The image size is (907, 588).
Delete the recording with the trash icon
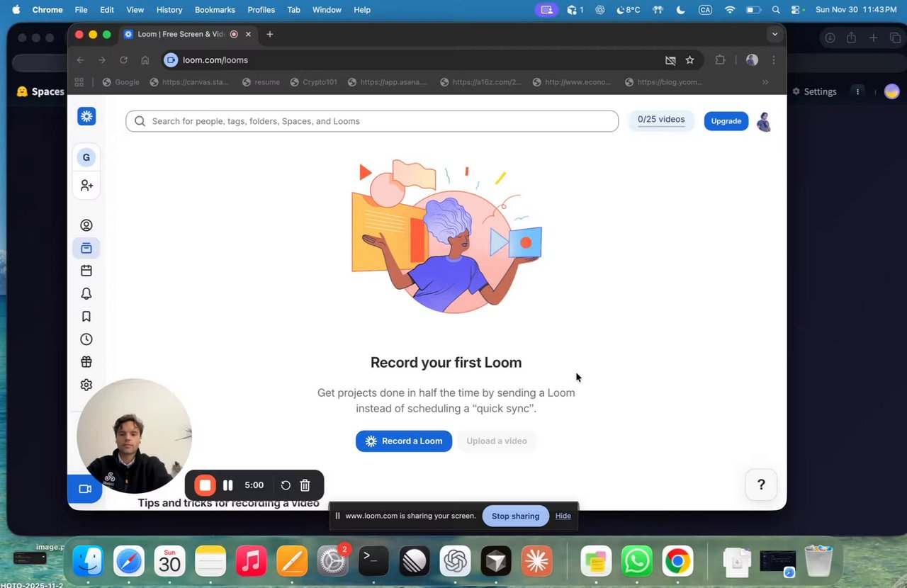pos(305,485)
